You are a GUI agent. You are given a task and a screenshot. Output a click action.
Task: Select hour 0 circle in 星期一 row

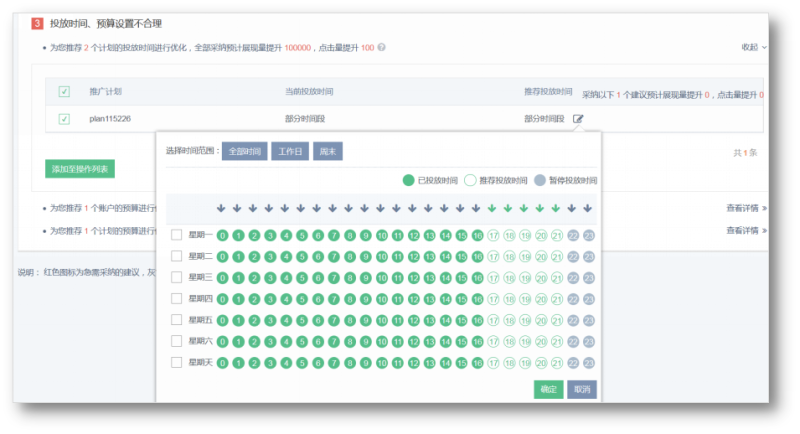coord(222,236)
